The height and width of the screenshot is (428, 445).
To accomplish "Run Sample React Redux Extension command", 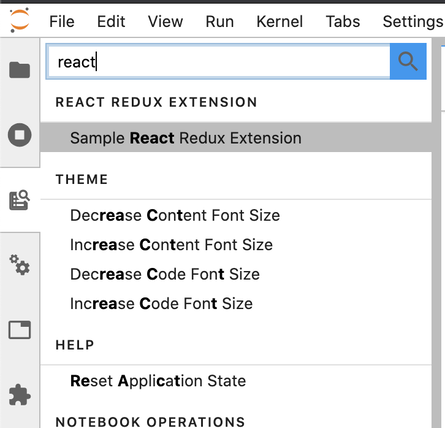I will point(236,138).
